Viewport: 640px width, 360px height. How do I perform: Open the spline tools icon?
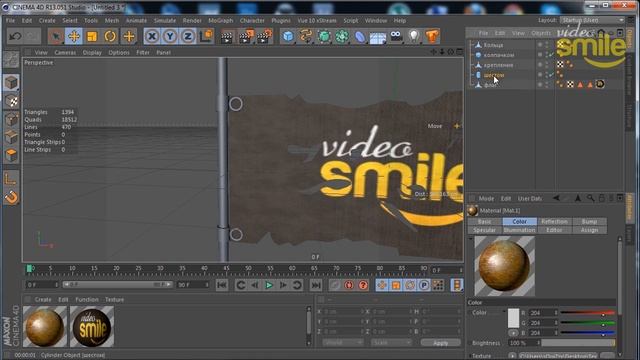(x=306, y=37)
